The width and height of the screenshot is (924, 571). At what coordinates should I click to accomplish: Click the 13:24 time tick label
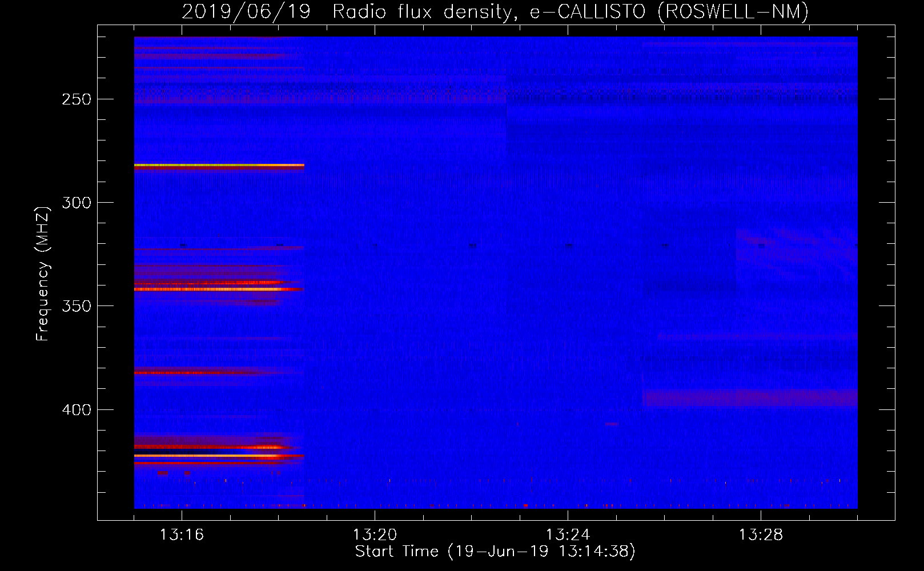[568, 534]
